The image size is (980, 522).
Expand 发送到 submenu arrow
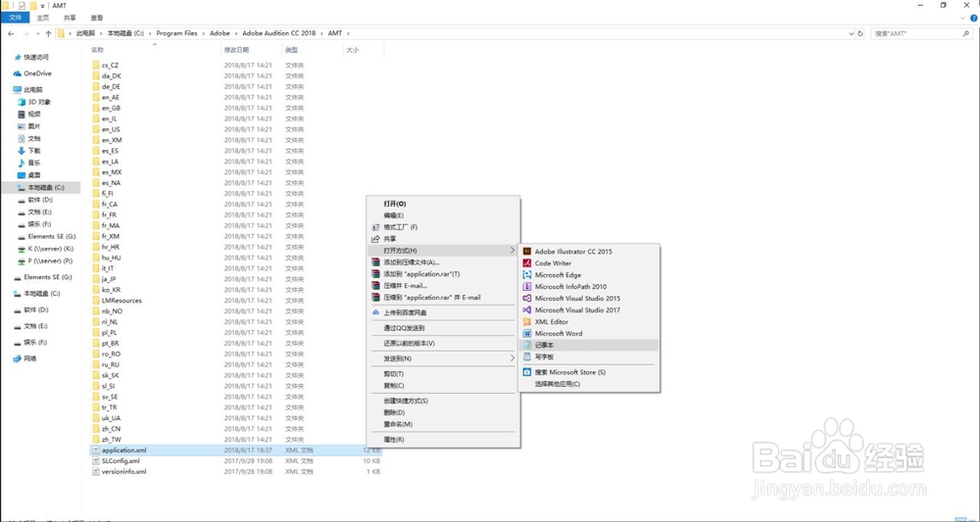[x=513, y=358]
